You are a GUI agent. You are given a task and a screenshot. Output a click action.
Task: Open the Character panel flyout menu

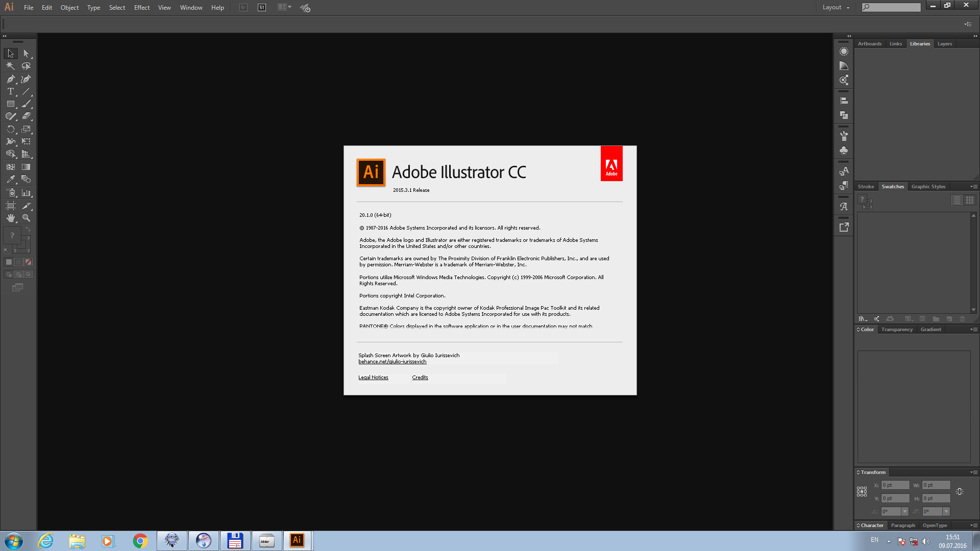click(x=974, y=525)
